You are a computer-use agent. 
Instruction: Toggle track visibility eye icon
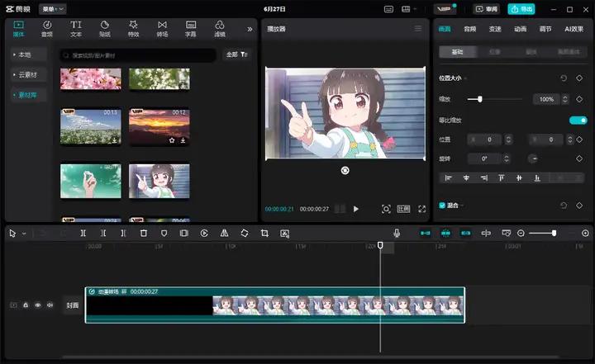[37, 305]
